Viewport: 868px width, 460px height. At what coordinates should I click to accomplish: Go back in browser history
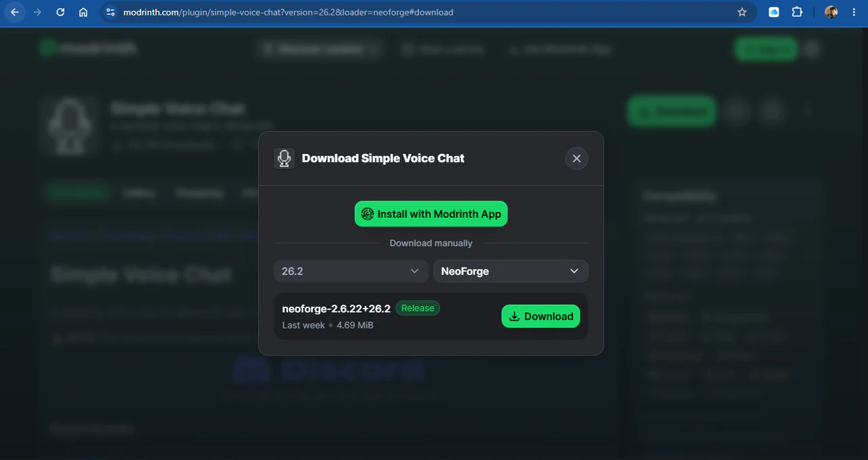[15, 12]
